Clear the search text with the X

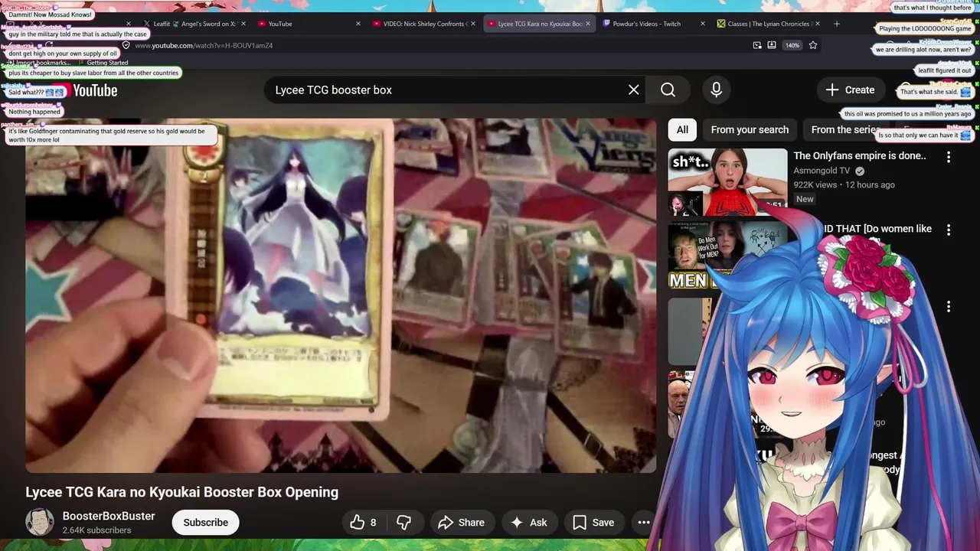(633, 90)
